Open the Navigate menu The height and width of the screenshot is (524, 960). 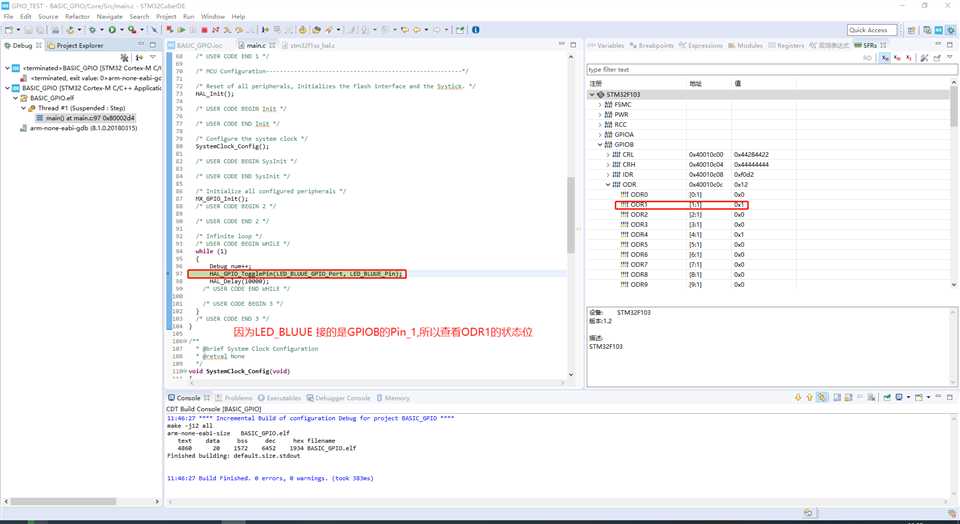[110, 17]
